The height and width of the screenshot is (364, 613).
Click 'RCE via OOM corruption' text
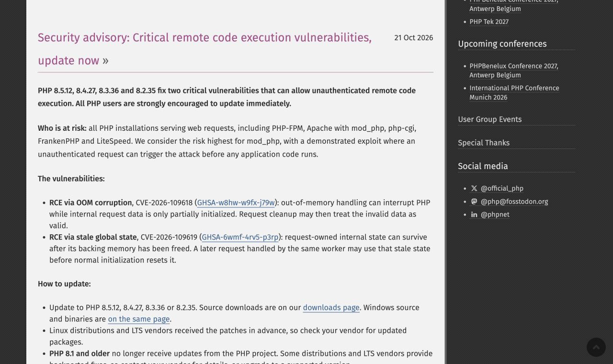click(x=91, y=203)
